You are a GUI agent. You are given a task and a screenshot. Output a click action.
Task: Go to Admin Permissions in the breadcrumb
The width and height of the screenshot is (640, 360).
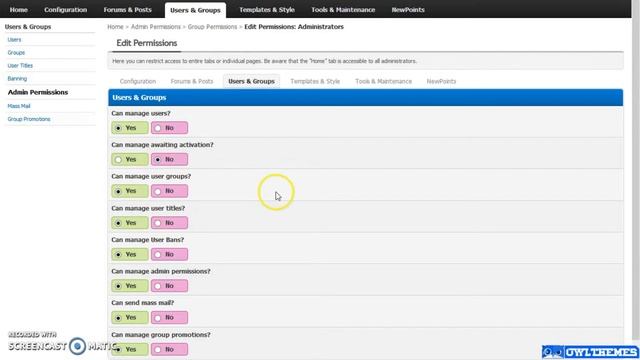point(156,27)
